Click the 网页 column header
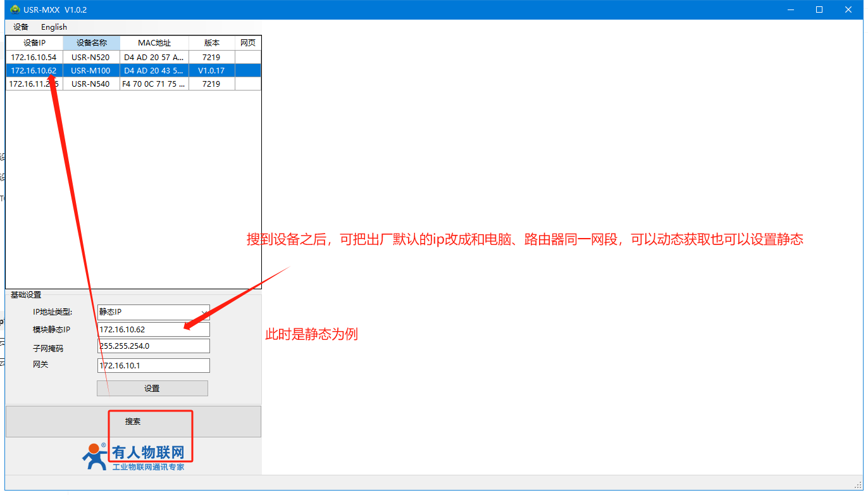868x495 pixels. pos(248,43)
